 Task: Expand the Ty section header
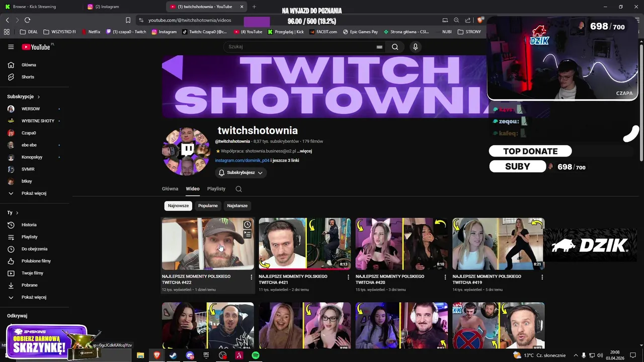pyautogui.click(x=13, y=213)
